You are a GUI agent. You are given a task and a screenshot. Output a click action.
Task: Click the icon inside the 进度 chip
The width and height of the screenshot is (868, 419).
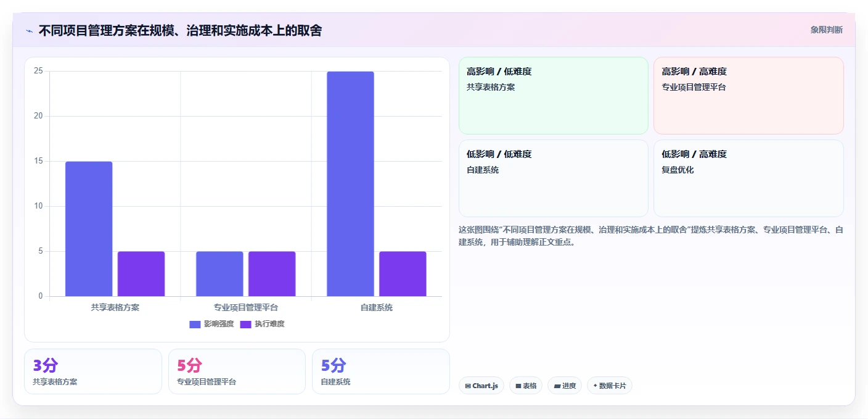[557, 386]
